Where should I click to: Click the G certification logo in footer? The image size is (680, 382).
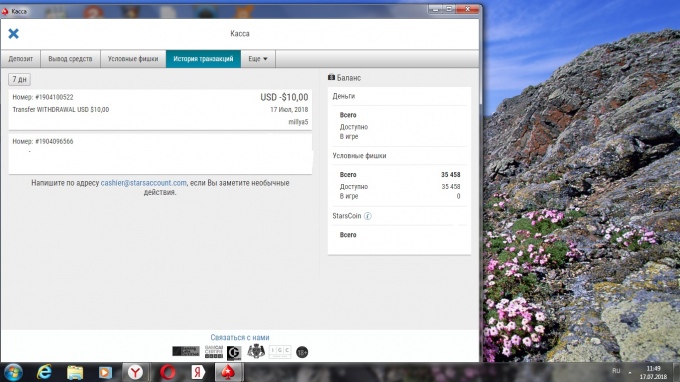[234, 353]
